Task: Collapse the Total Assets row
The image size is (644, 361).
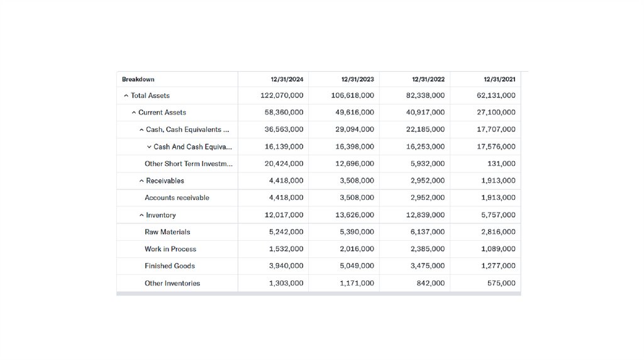Action: pyautogui.click(x=126, y=96)
